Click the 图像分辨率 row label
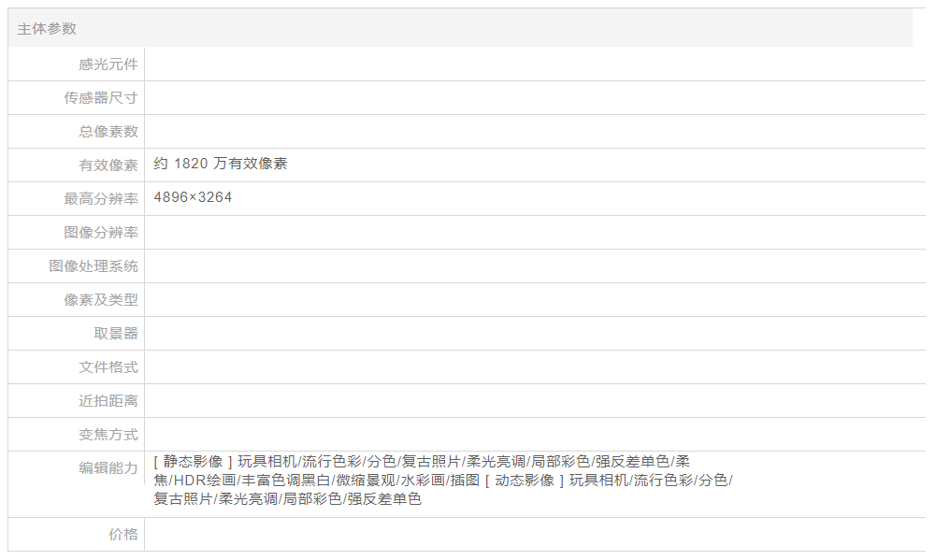Screen dimensions: 950x560 (101, 233)
